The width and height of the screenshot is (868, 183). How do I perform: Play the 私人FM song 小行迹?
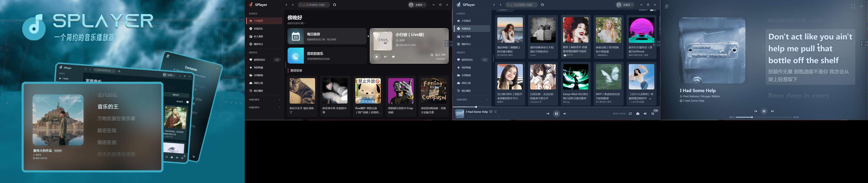[377, 57]
